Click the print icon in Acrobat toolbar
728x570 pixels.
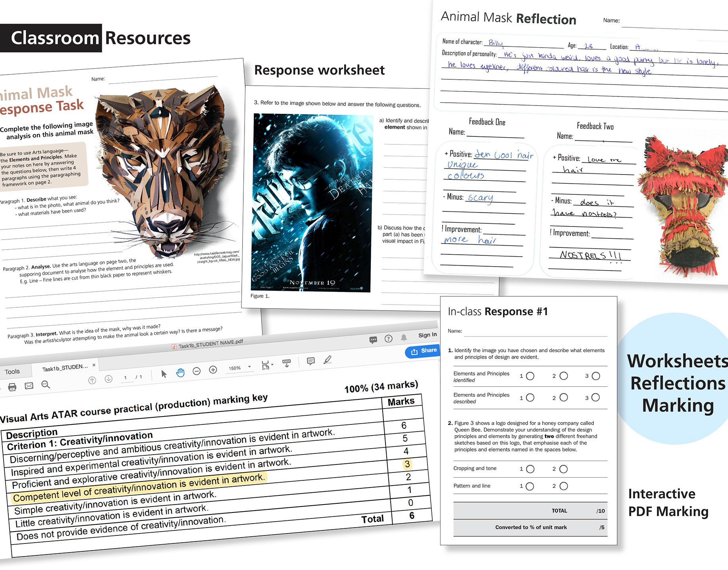pyautogui.click(x=12, y=387)
